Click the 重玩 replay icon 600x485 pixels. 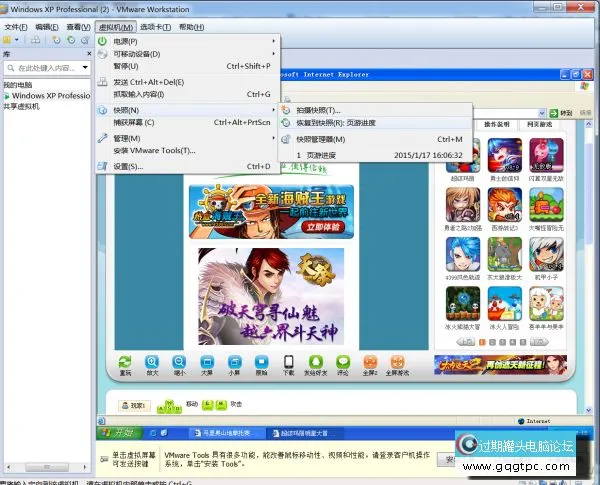point(125,362)
